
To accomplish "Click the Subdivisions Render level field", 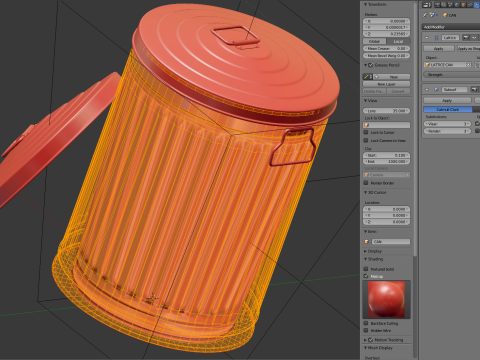I will (447, 131).
